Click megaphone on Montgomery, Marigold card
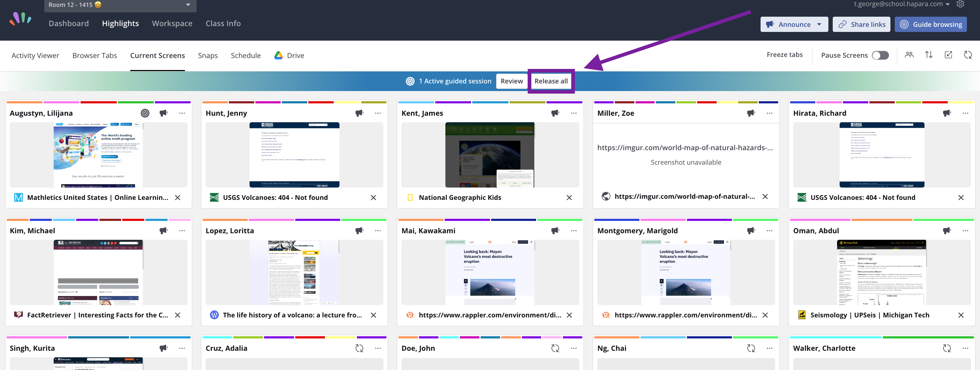Screen dimensions: 980x370 coord(751,231)
